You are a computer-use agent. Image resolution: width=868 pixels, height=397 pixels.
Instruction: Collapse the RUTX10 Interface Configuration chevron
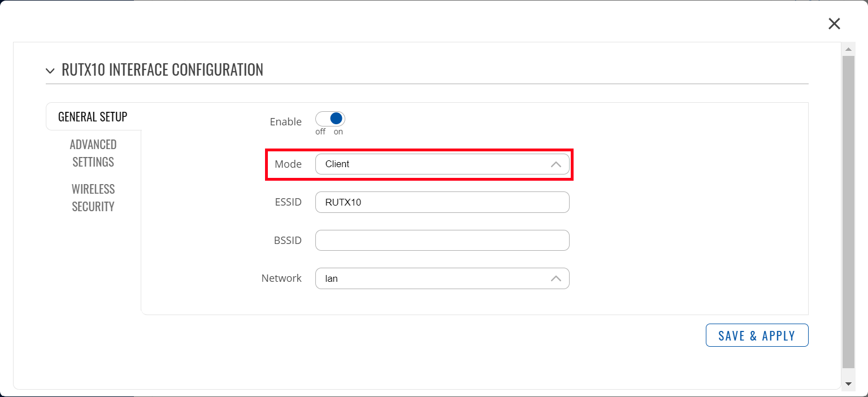(51, 71)
